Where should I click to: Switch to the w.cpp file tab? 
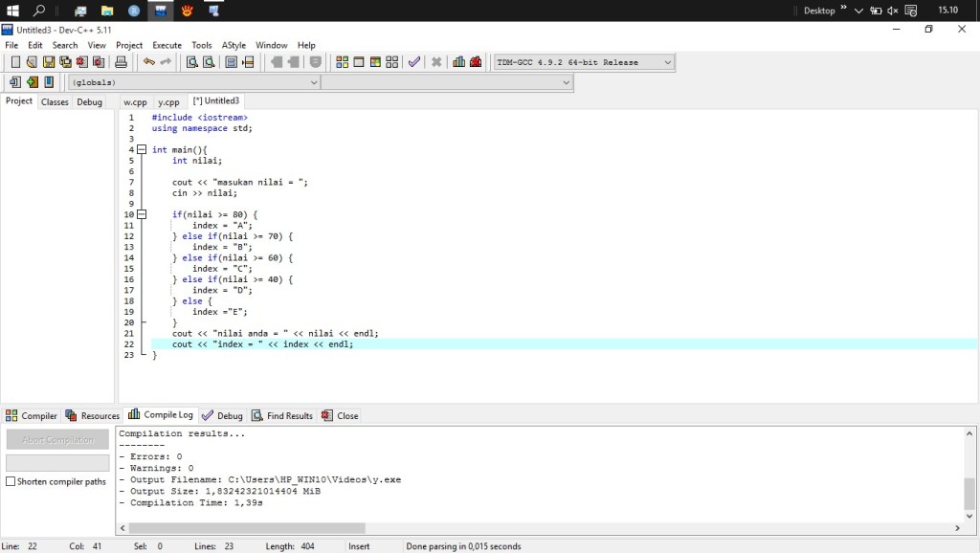(x=135, y=101)
